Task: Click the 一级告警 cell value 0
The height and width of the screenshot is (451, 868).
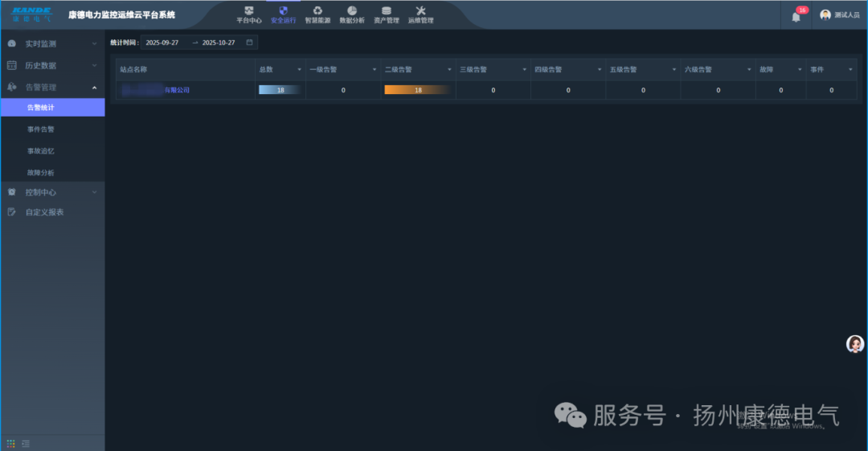Action: tap(343, 90)
